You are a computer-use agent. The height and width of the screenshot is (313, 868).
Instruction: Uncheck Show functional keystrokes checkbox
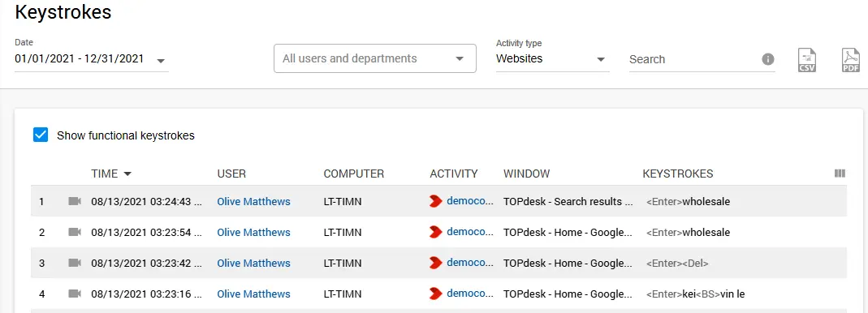(41, 135)
